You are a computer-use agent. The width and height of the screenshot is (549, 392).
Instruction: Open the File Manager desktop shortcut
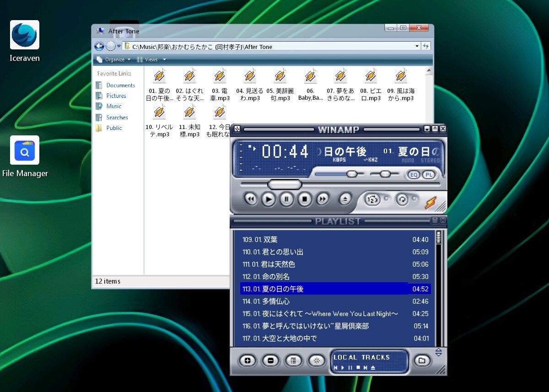[25, 156]
